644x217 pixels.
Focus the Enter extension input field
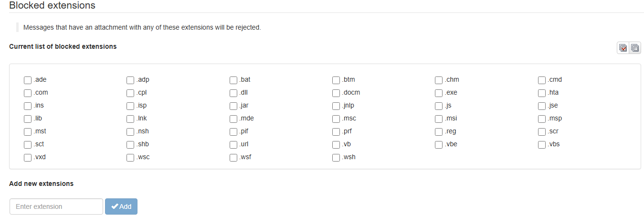pos(56,206)
